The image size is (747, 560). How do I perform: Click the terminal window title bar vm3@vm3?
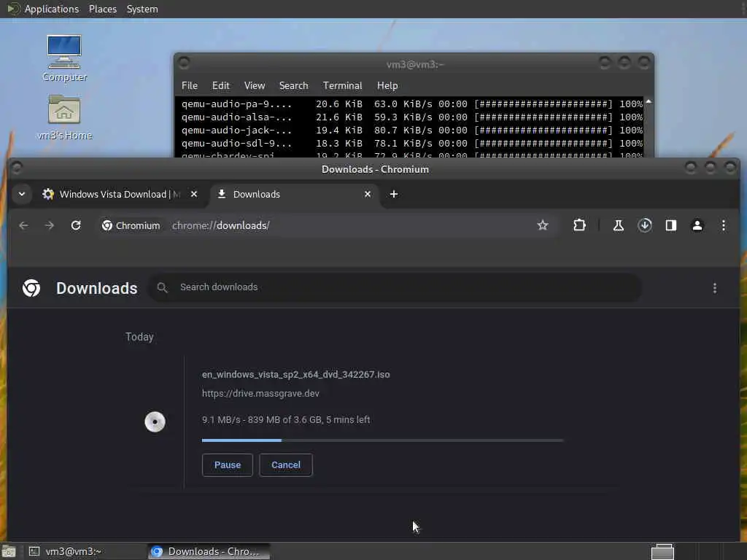(414, 64)
